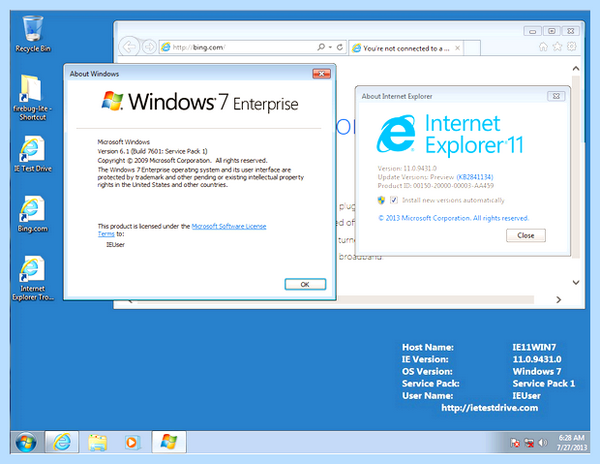Open the Internet Explorer Troubleshooting desktop shortcut

[33, 278]
